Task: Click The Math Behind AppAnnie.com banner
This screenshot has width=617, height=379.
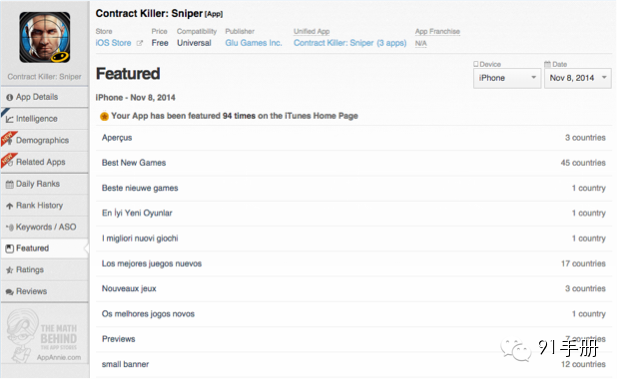Action: click(44, 335)
